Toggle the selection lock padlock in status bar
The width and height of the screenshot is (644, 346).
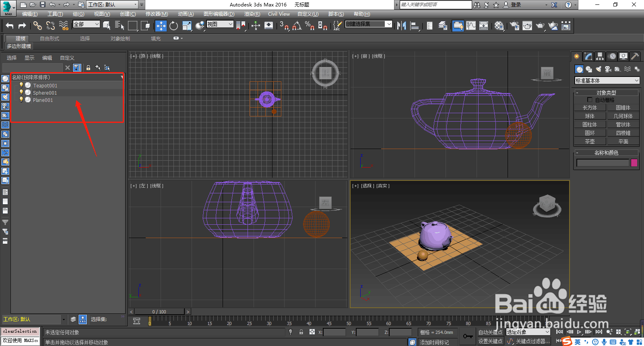point(301,332)
